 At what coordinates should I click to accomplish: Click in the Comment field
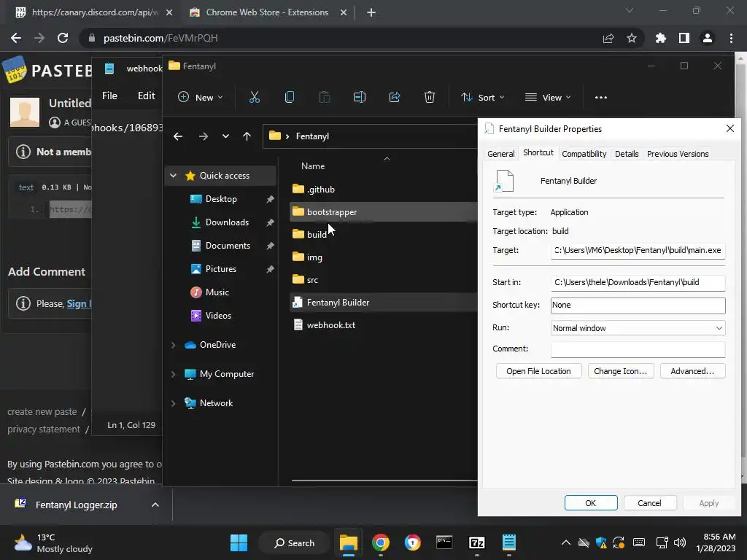click(638, 349)
